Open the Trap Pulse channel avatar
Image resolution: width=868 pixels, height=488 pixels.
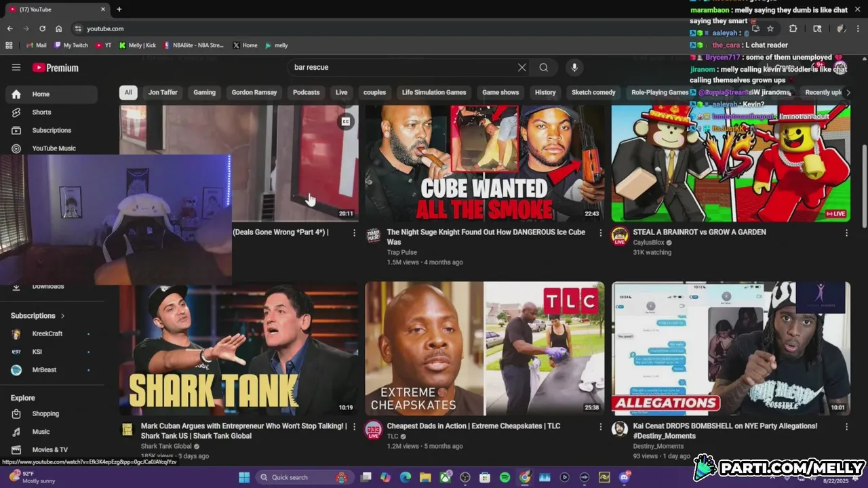[x=373, y=236]
